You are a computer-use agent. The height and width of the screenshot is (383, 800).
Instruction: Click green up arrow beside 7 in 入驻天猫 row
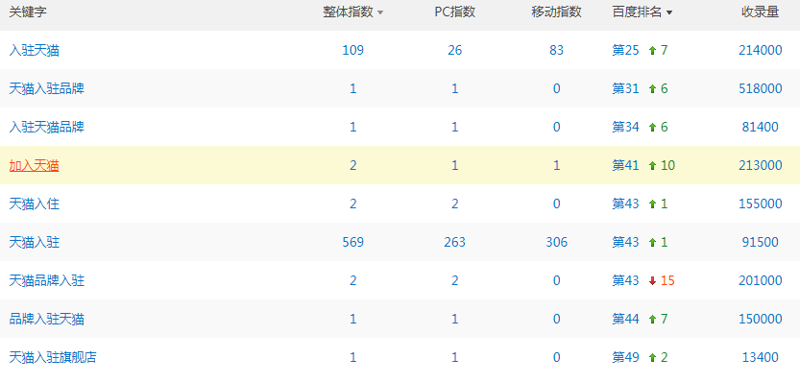[x=652, y=50]
